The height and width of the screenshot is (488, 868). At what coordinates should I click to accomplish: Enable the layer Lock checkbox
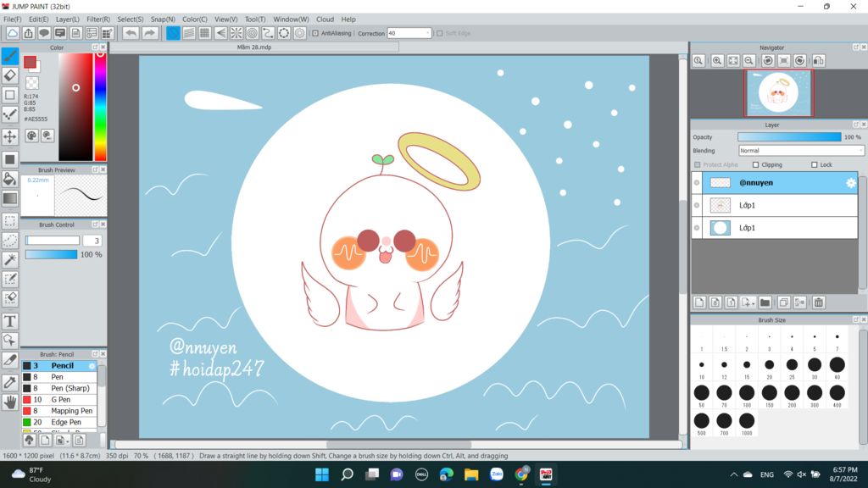815,165
